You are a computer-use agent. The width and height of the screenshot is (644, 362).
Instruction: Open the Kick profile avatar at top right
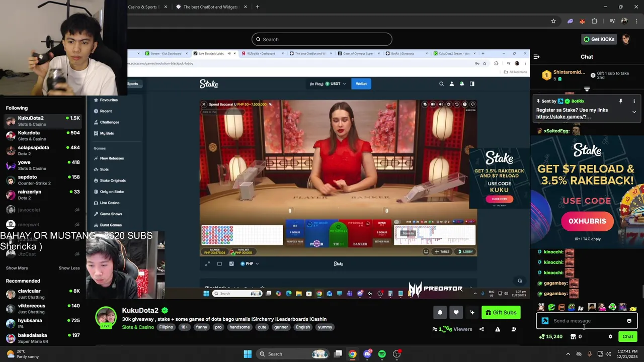[x=626, y=39]
